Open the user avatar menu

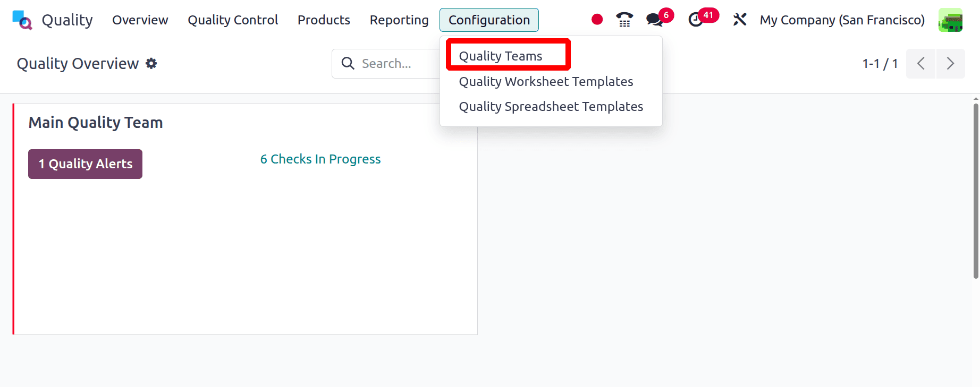click(x=951, y=20)
